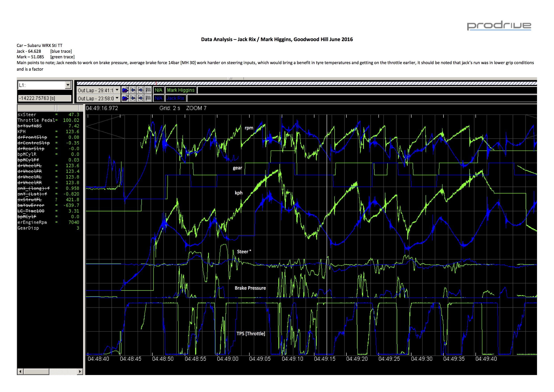Select the Mark Higgins driver label
This screenshot has height=392, width=554.
tap(181, 90)
